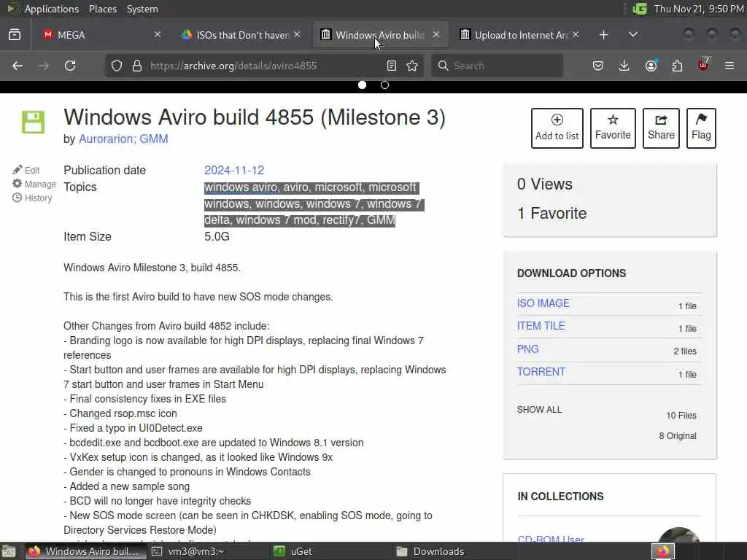Click the 5.0G item size value

(x=217, y=237)
